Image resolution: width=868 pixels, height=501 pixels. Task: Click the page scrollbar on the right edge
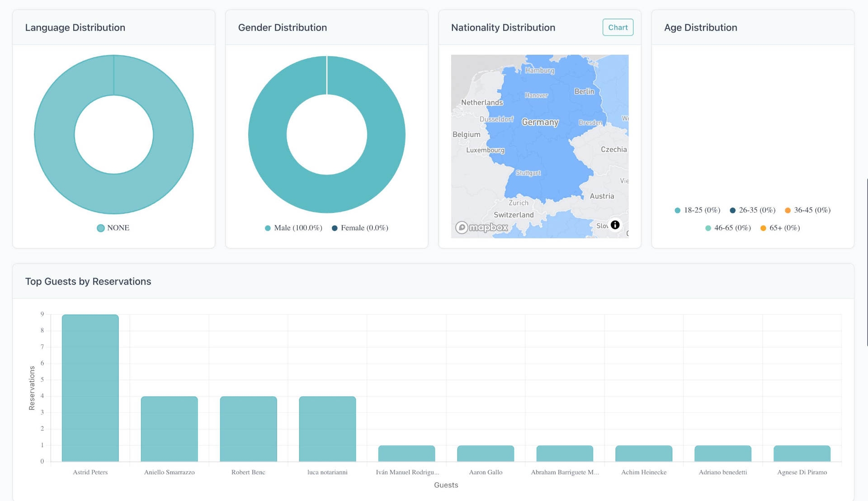[866, 262]
